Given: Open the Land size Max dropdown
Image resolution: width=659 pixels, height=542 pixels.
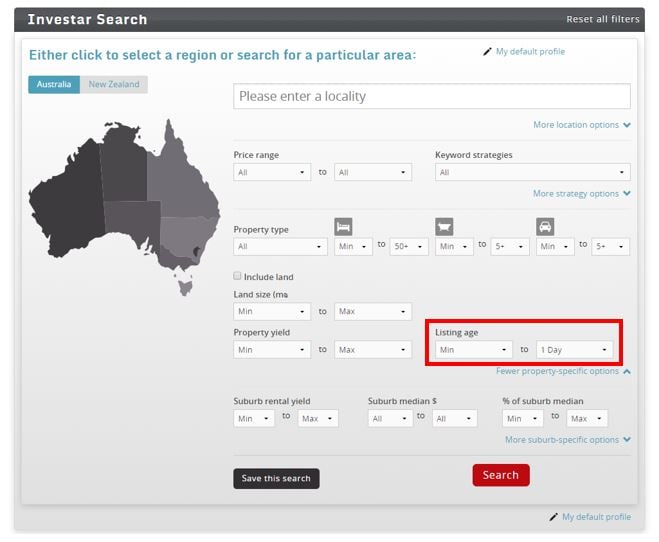Looking at the screenshot, I should [373, 311].
